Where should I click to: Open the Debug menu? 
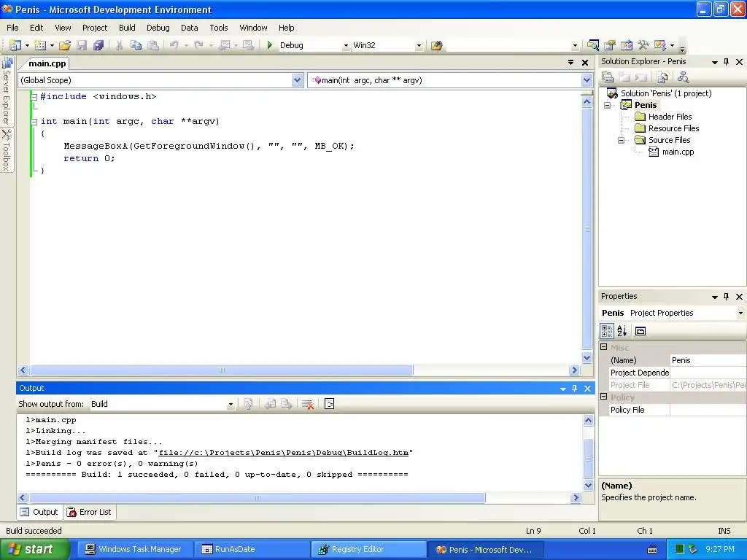(x=158, y=28)
